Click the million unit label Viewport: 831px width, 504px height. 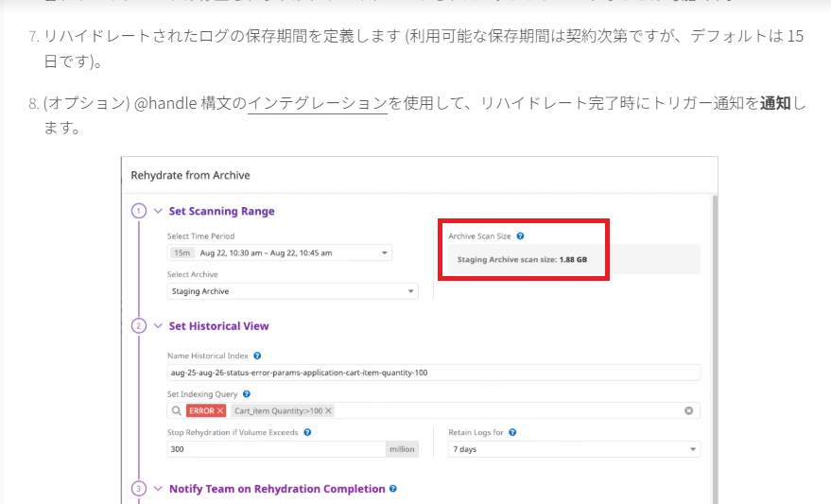[402, 449]
